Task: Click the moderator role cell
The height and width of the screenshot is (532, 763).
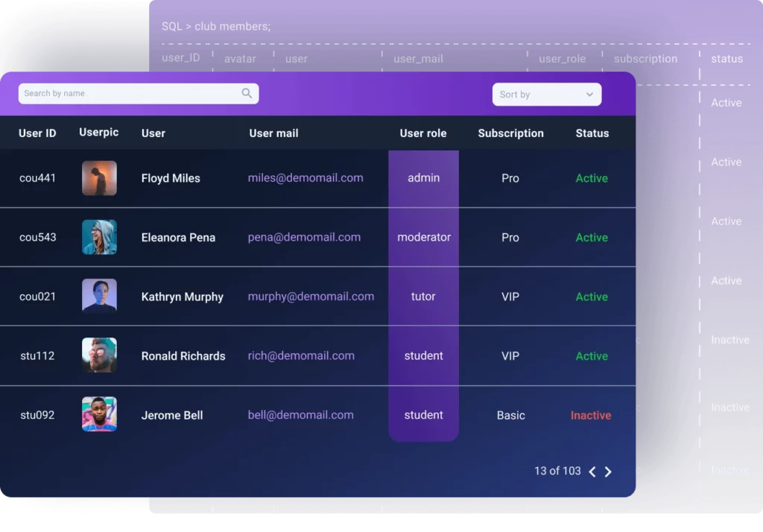Action: pyautogui.click(x=423, y=237)
